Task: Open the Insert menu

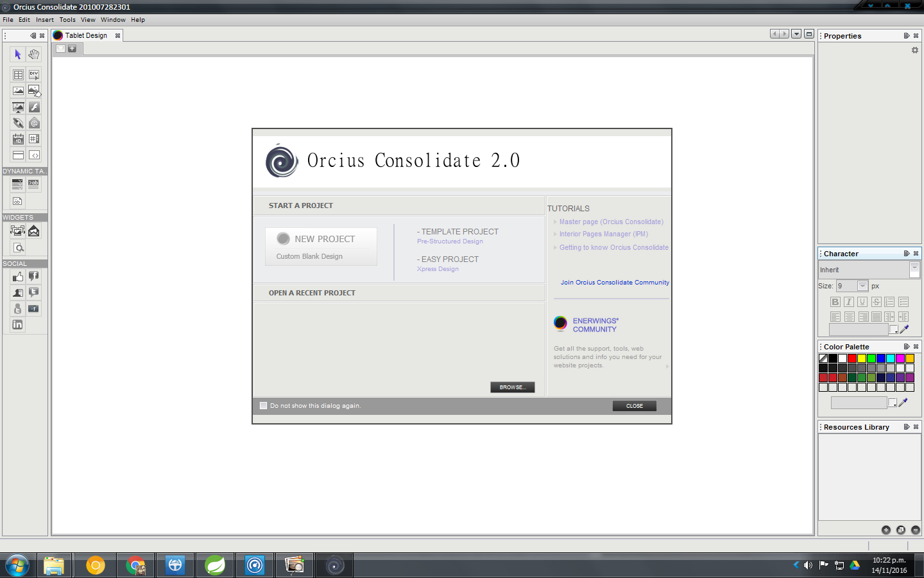Action: (x=45, y=20)
